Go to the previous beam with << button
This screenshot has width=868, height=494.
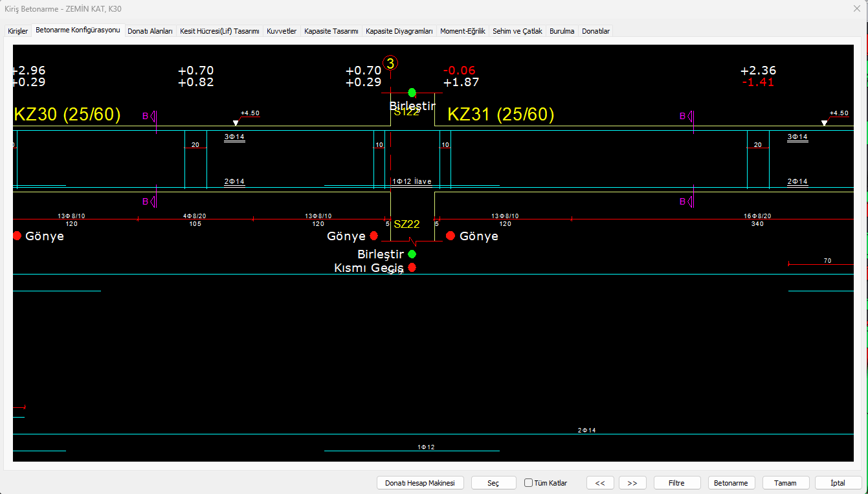click(x=600, y=483)
